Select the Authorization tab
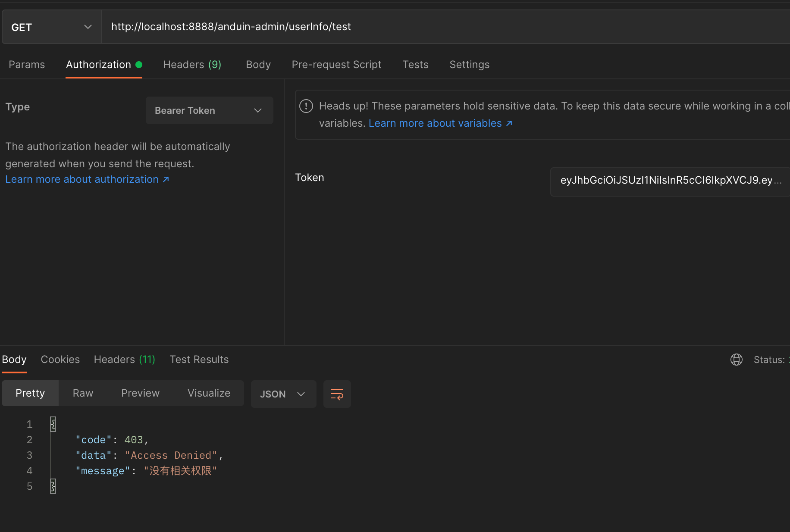The width and height of the screenshot is (790, 532). (x=104, y=65)
